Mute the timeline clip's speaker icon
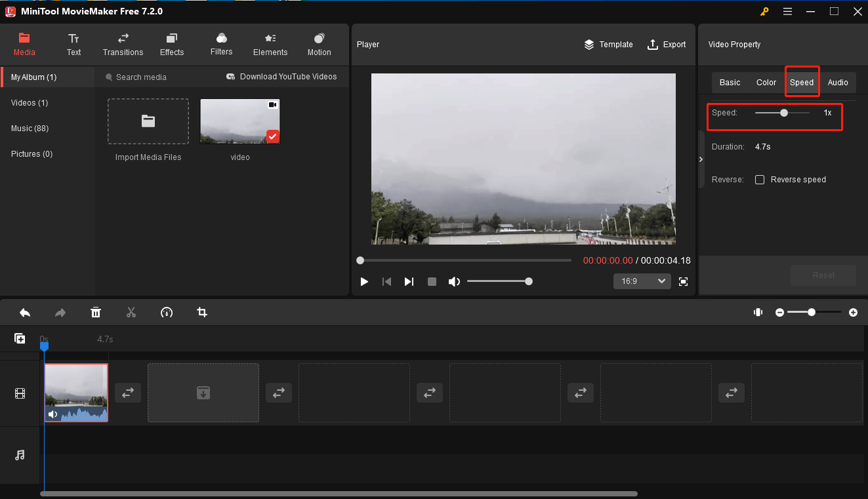Viewport: 868px width, 499px height. (52, 414)
